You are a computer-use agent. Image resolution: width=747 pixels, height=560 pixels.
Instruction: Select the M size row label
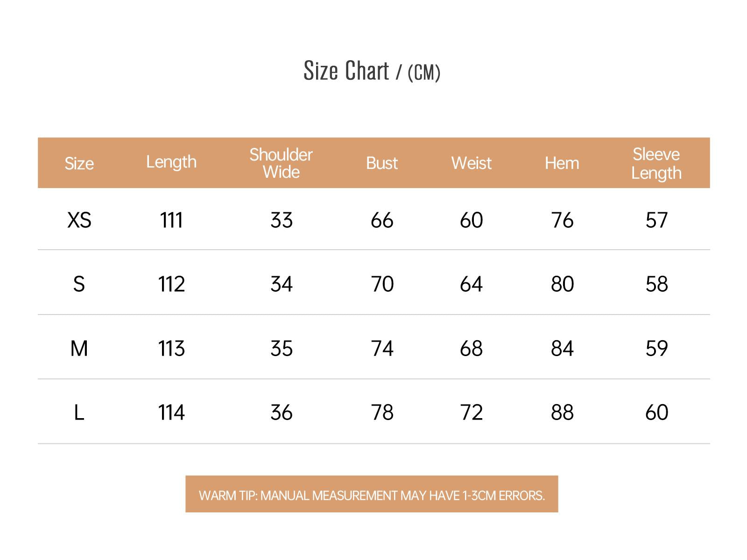click(79, 348)
